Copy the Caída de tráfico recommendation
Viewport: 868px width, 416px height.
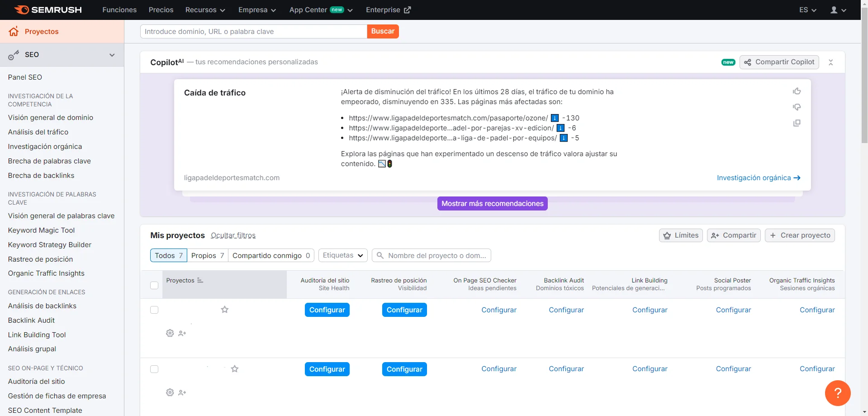[797, 123]
